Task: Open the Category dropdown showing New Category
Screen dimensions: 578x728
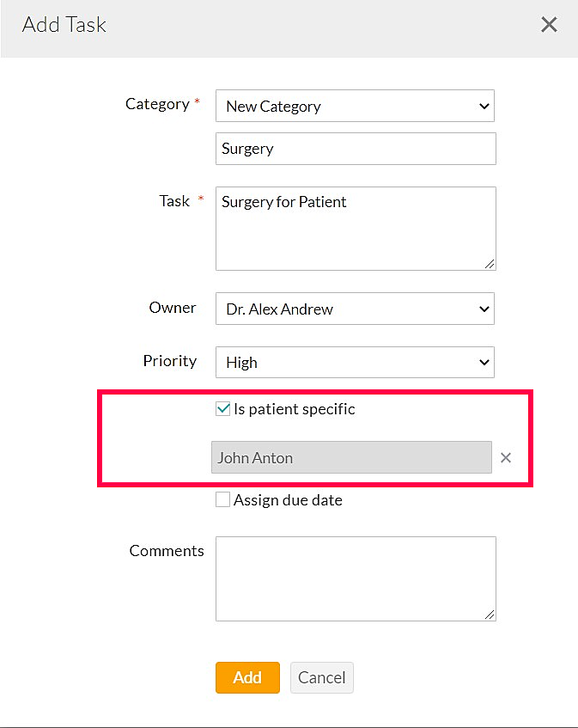Action: point(355,106)
